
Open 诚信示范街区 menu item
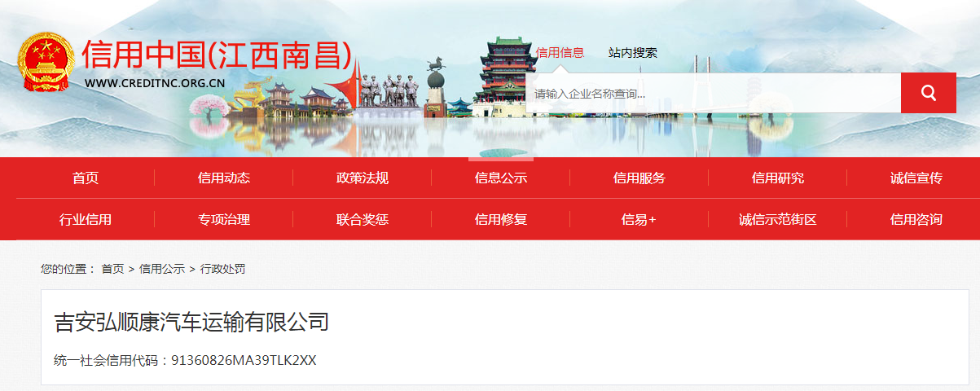click(x=778, y=219)
